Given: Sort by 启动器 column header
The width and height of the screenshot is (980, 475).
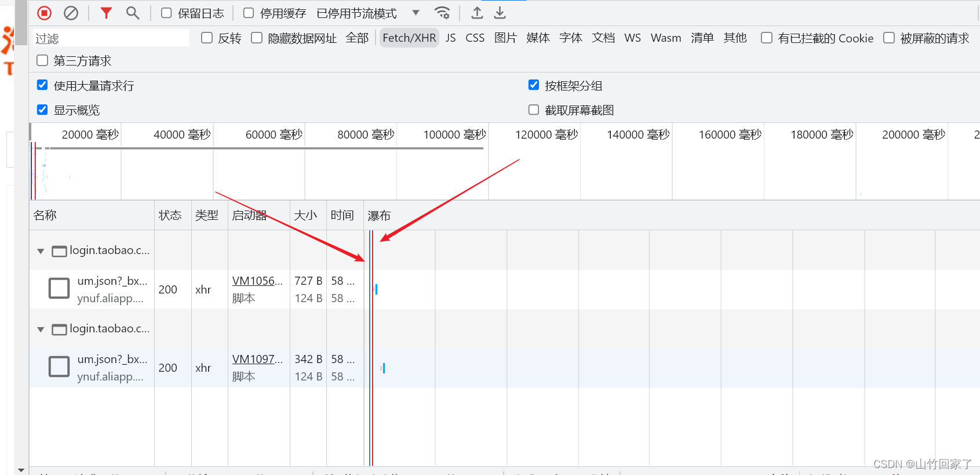Looking at the screenshot, I should [258, 215].
